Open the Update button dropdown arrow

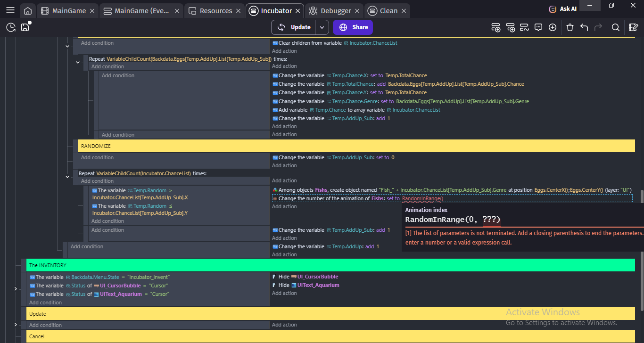click(x=322, y=27)
